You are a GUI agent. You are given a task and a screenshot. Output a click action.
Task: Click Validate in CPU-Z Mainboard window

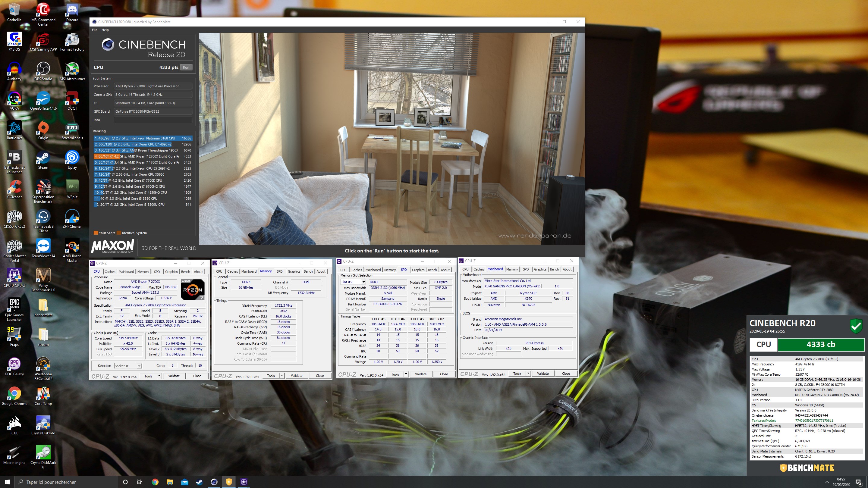pos(542,374)
